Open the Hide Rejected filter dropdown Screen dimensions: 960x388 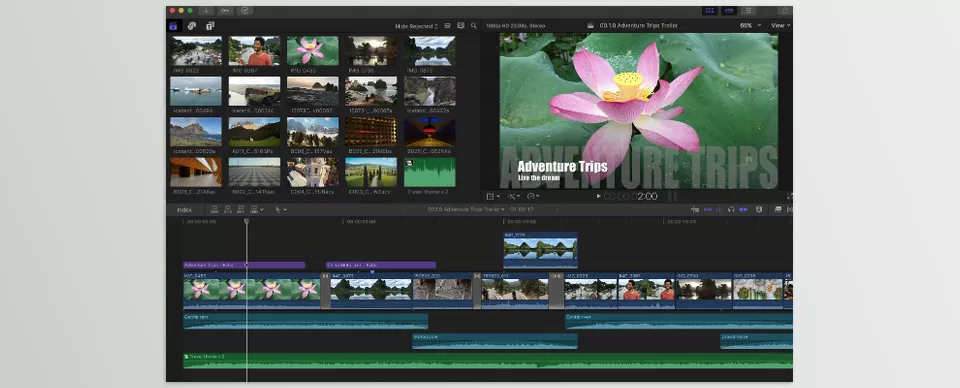coord(416,26)
